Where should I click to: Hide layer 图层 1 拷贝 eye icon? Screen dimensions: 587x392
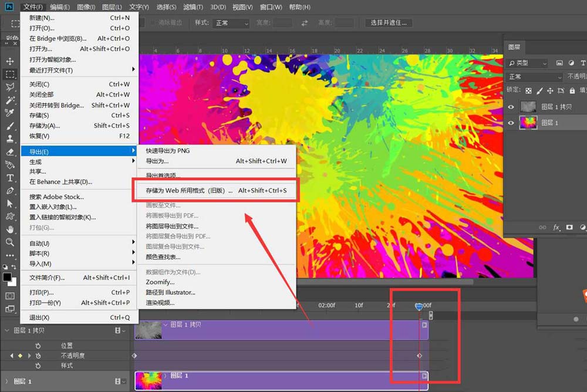click(x=511, y=107)
